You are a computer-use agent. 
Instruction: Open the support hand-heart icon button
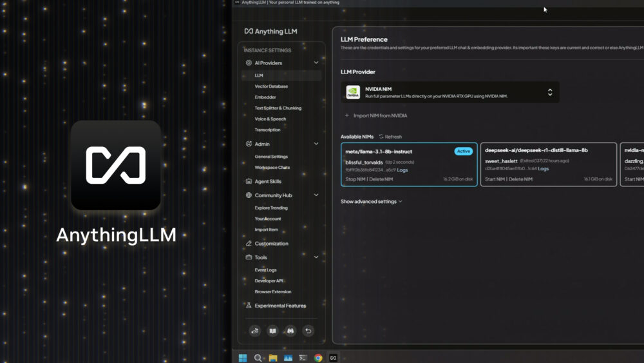255,331
